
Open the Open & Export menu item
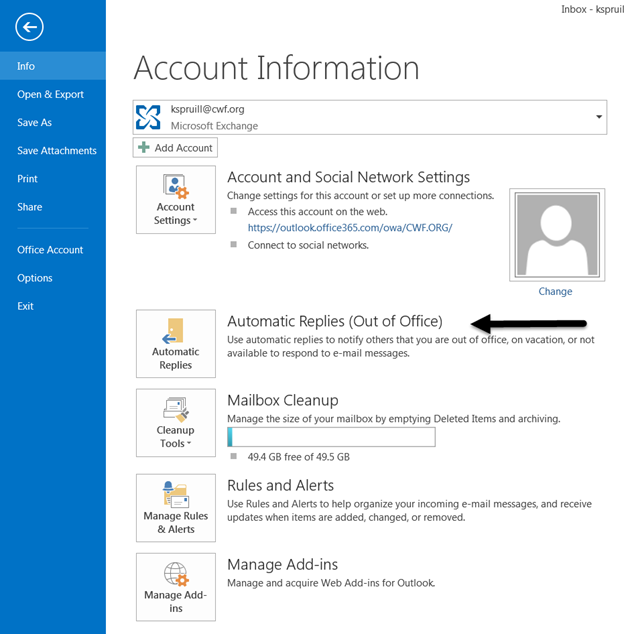pyautogui.click(x=53, y=94)
